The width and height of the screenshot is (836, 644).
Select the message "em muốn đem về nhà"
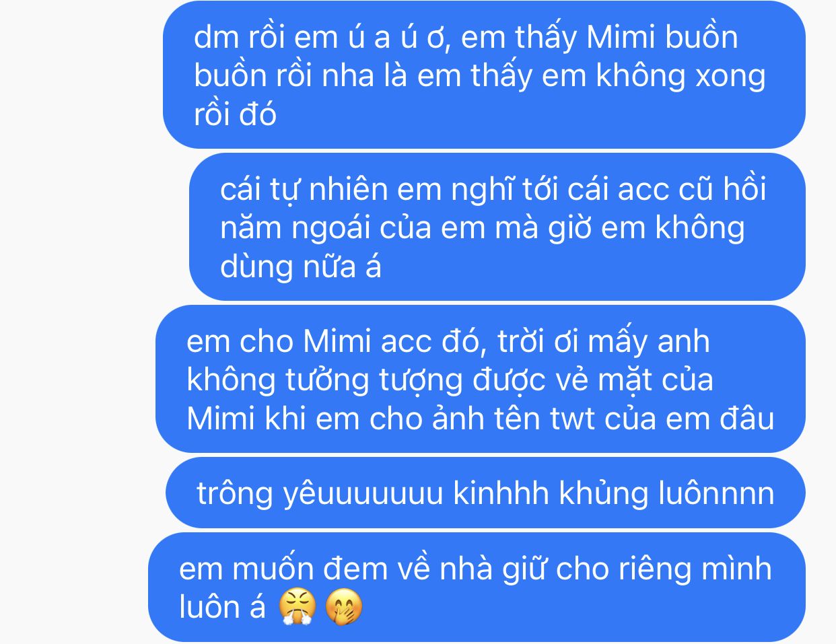(477, 587)
